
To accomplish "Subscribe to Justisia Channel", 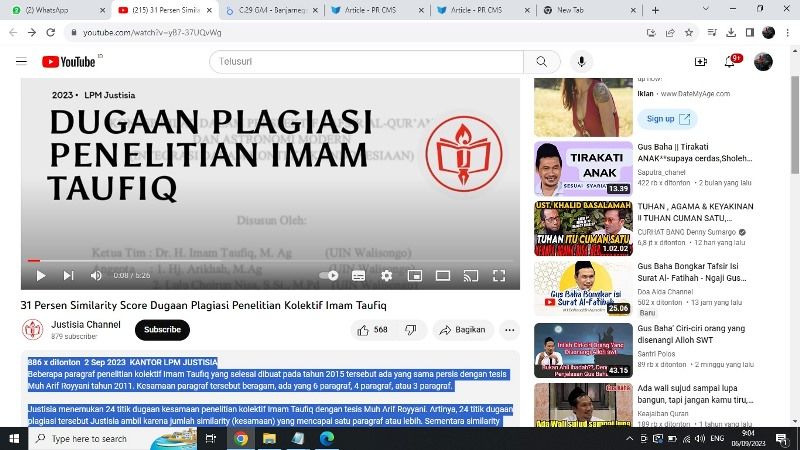I will point(162,330).
